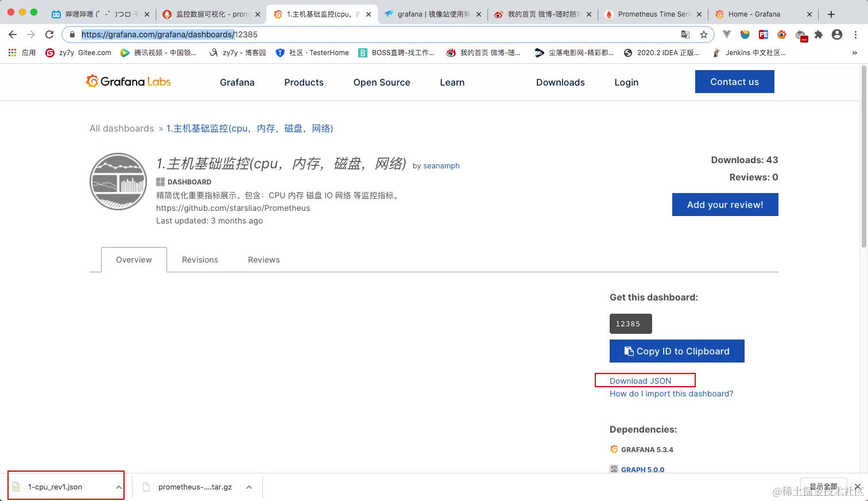This screenshot has width=868, height=501.
Task: Open the BOSS直聘 bookmark
Action: [x=397, y=53]
